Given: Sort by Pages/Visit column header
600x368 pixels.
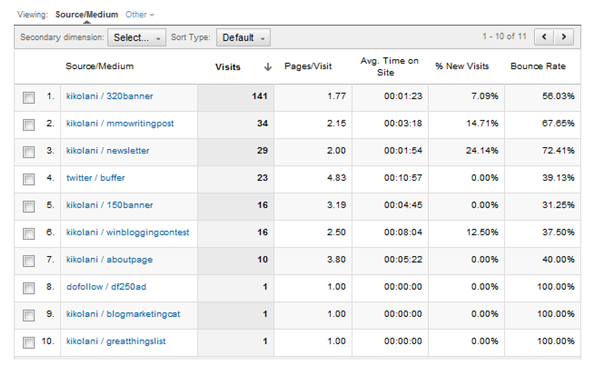Looking at the screenshot, I should [x=308, y=66].
